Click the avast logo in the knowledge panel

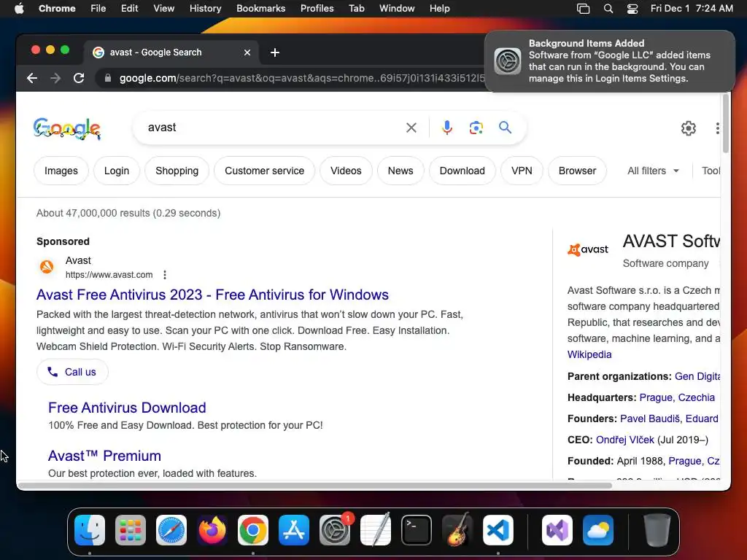[588, 249]
